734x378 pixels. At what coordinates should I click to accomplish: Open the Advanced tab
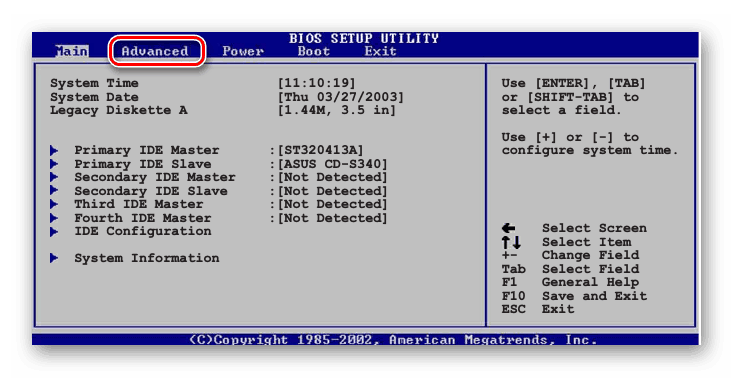(x=155, y=51)
